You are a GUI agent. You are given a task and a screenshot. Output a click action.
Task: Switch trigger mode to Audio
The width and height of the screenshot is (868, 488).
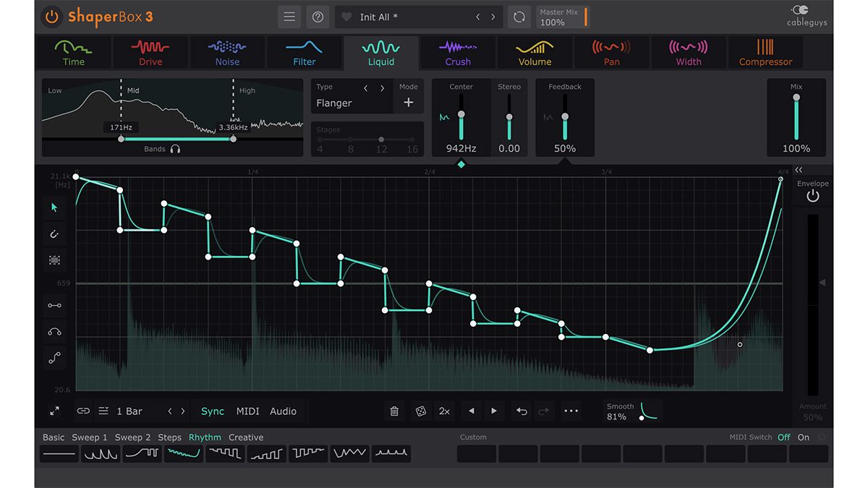pos(283,411)
